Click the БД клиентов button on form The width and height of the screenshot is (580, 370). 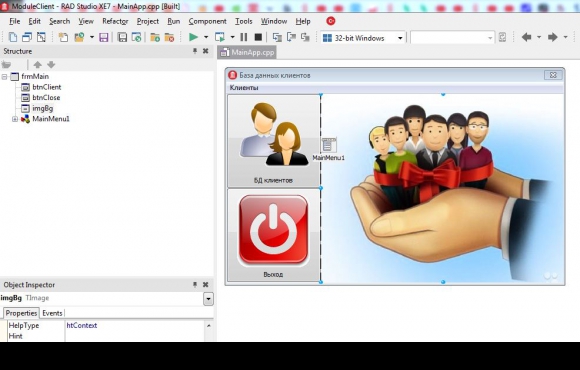[x=273, y=141]
